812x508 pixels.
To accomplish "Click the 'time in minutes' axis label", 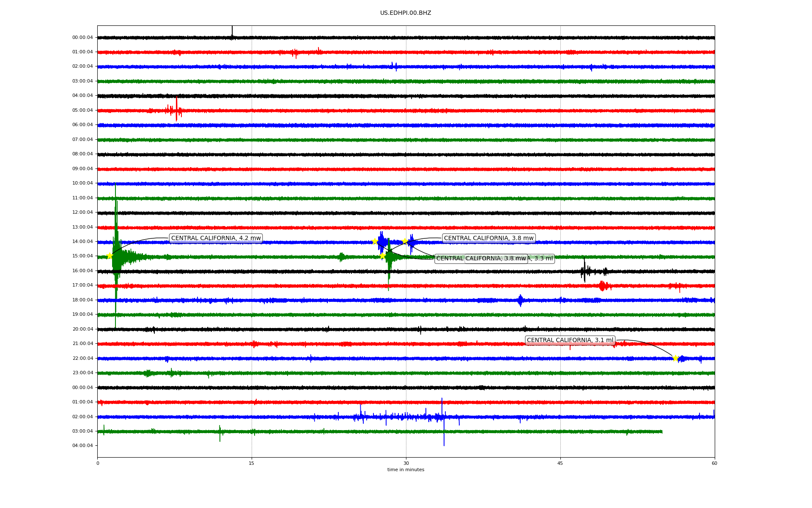I will pos(406,470).
